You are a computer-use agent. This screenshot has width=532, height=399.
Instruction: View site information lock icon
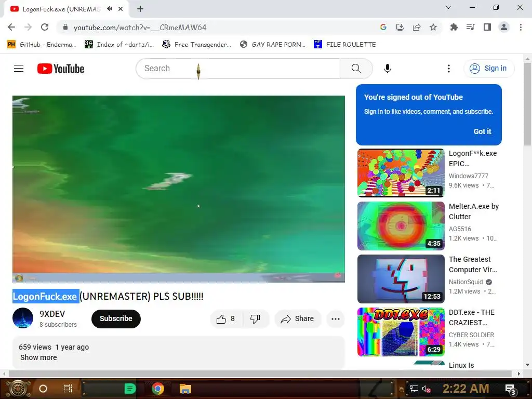(x=65, y=27)
